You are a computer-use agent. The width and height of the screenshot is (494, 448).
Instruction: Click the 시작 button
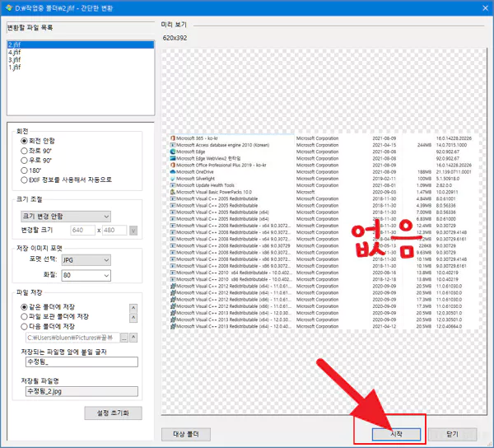[x=396, y=435]
